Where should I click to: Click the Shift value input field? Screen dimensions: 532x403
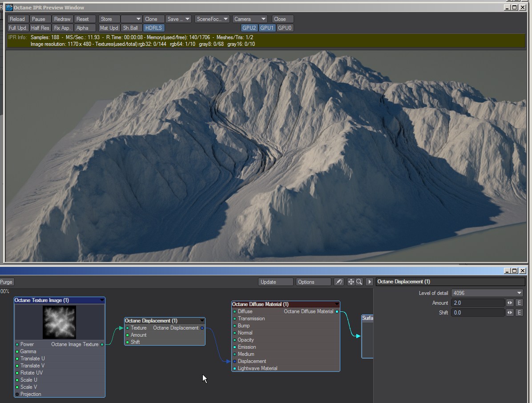pos(478,313)
